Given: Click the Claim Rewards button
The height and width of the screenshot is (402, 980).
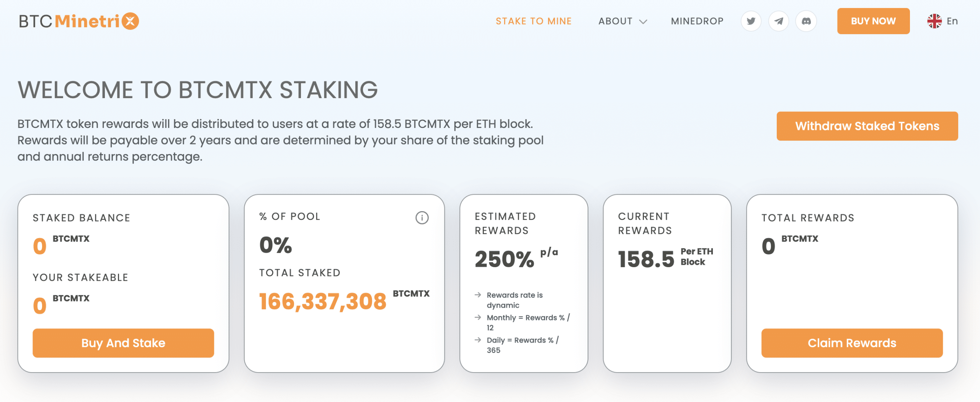Looking at the screenshot, I should tap(852, 343).
